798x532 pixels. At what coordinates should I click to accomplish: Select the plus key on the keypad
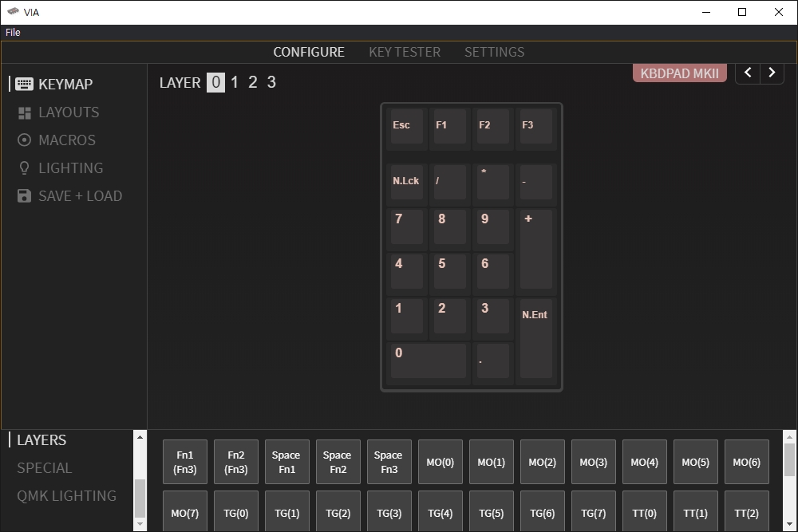point(536,251)
